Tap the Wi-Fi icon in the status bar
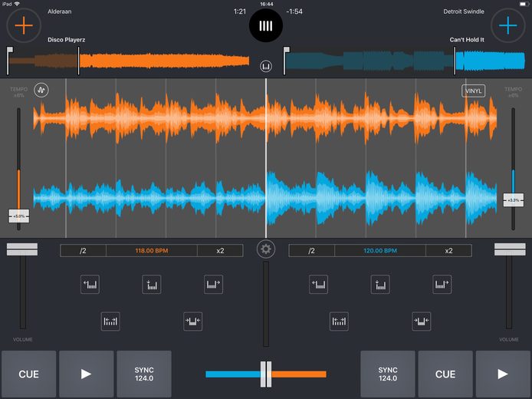 point(17,4)
